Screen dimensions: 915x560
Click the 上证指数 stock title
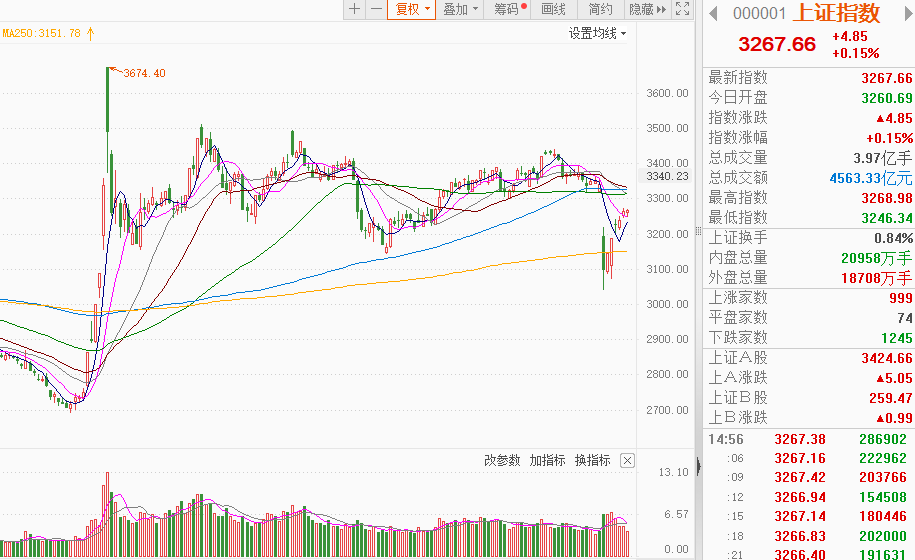tap(836, 13)
